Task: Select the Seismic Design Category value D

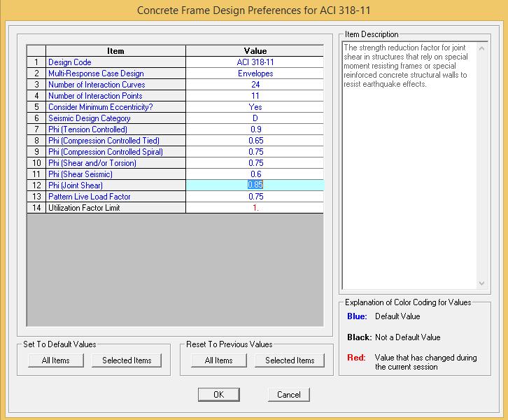Action: 255,118
